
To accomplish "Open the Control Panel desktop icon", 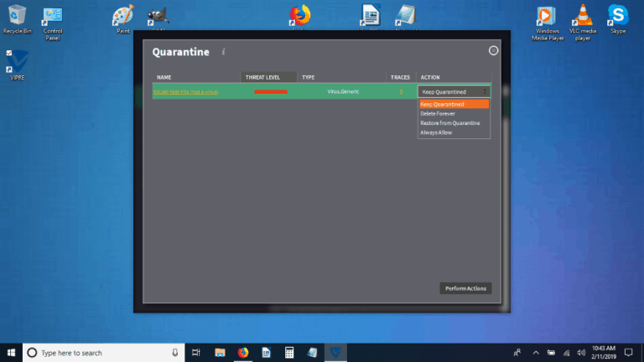I will (53, 23).
